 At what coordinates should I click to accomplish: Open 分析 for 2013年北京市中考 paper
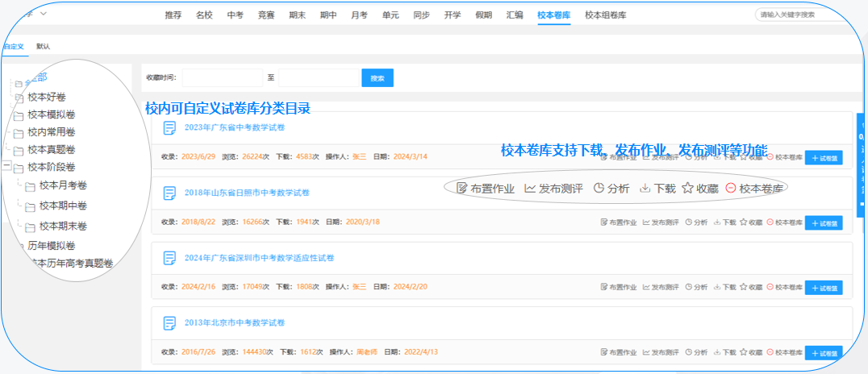[696, 352]
